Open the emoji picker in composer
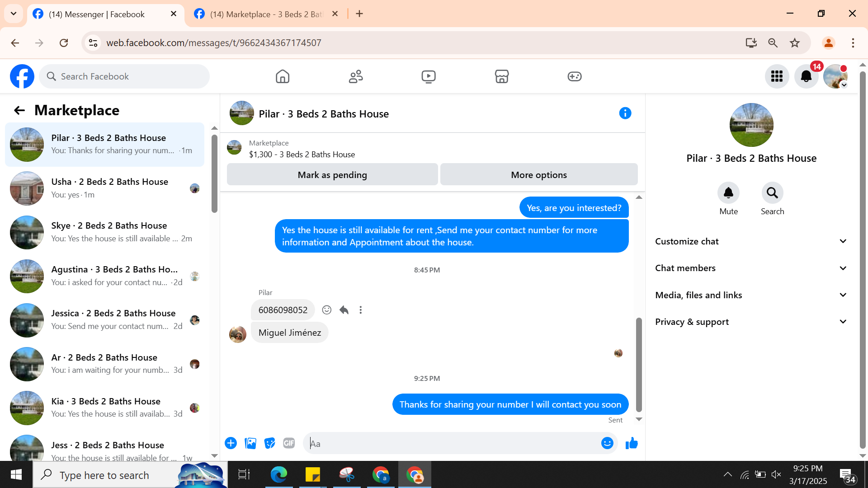The image size is (868, 488). [607, 443]
